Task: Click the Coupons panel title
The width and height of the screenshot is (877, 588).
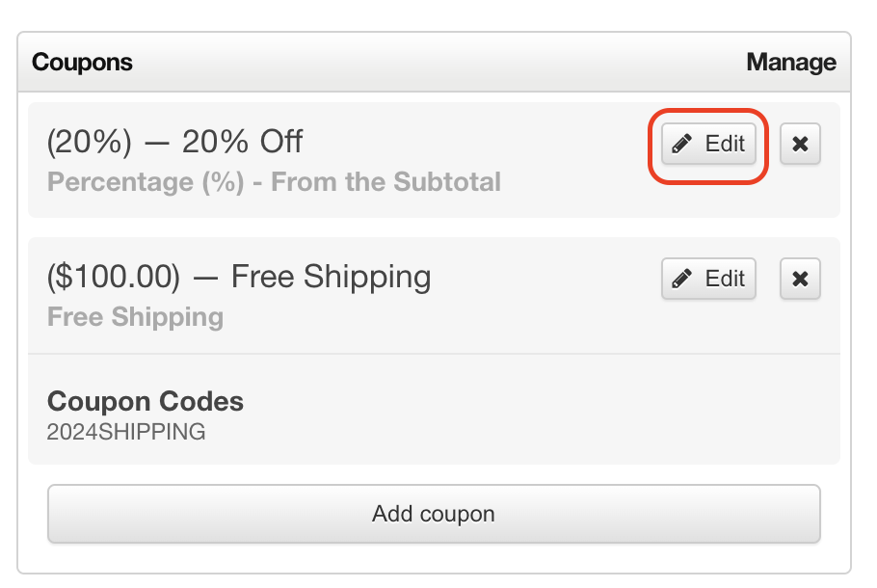Action: click(82, 62)
